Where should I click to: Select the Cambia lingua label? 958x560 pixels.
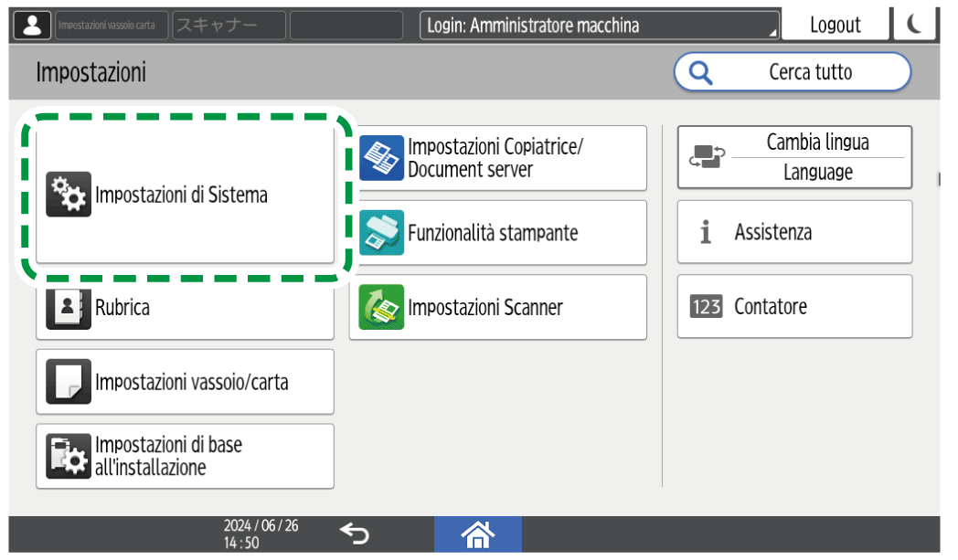coord(817,143)
